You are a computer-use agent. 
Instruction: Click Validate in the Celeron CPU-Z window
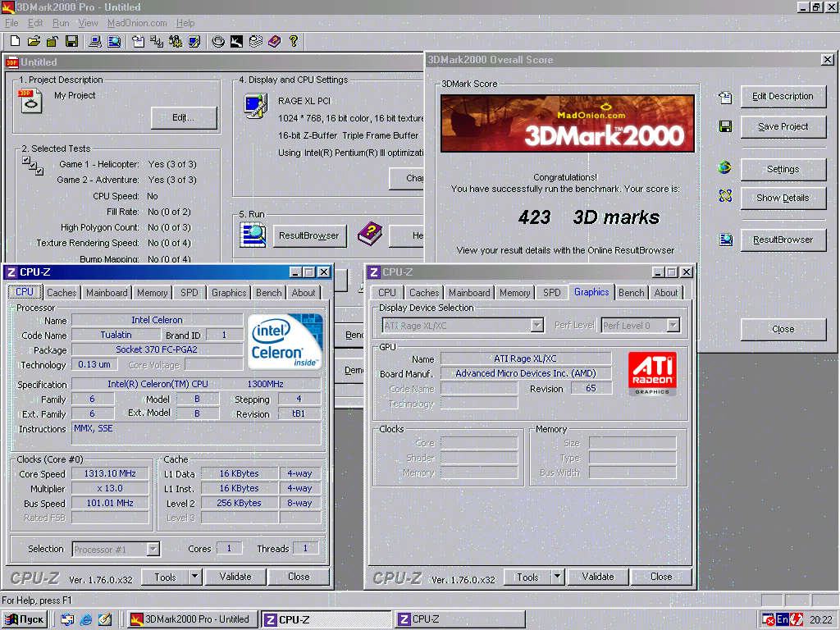235,577
